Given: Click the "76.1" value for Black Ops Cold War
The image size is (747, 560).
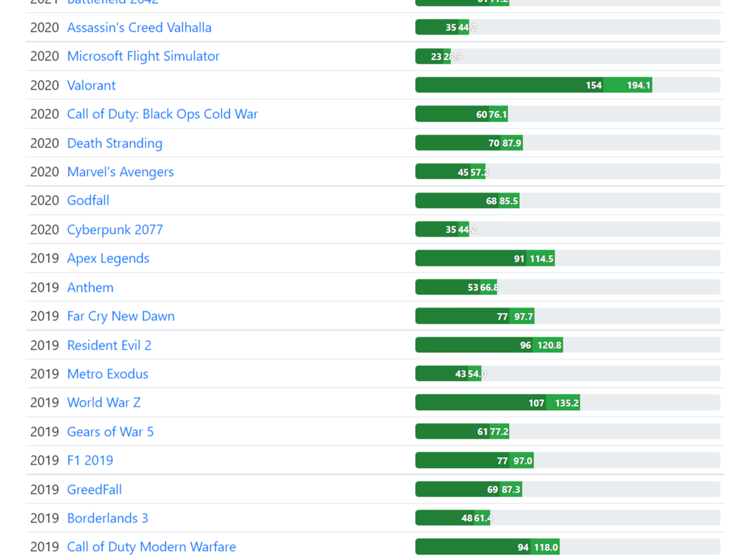Looking at the screenshot, I should (x=498, y=114).
